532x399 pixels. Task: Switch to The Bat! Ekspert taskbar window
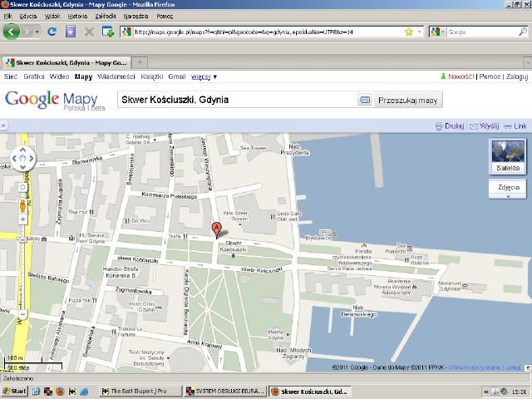140,392
